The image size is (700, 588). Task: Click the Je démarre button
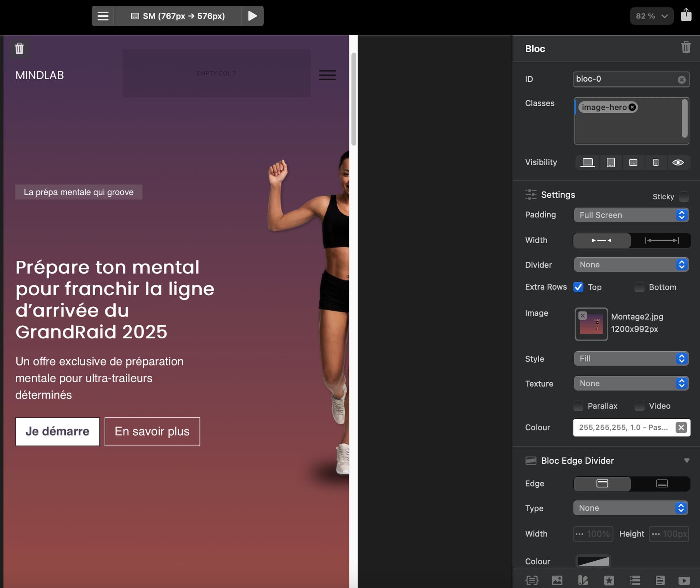57,432
